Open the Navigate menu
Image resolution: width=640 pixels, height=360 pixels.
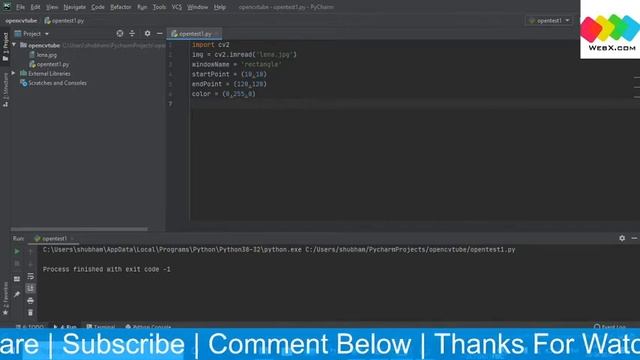point(75,7)
